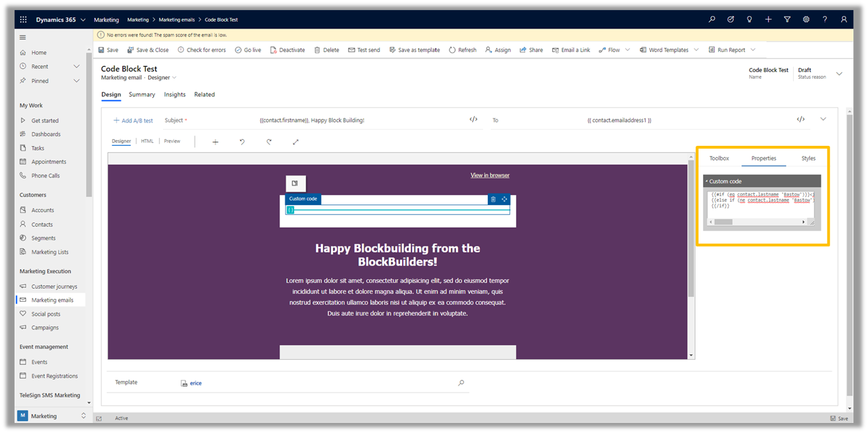This screenshot has width=868, height=433.
Task: Open the user account icon
Action: pos(843,19)
